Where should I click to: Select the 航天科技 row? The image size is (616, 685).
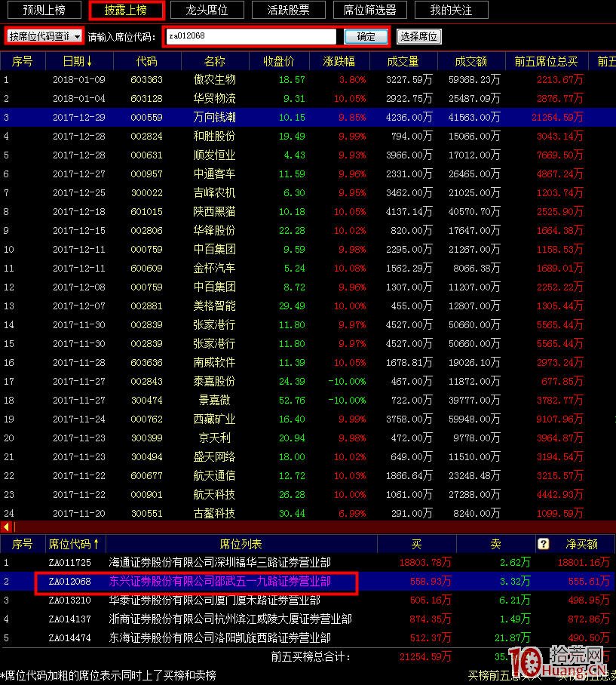pos(308,495)
